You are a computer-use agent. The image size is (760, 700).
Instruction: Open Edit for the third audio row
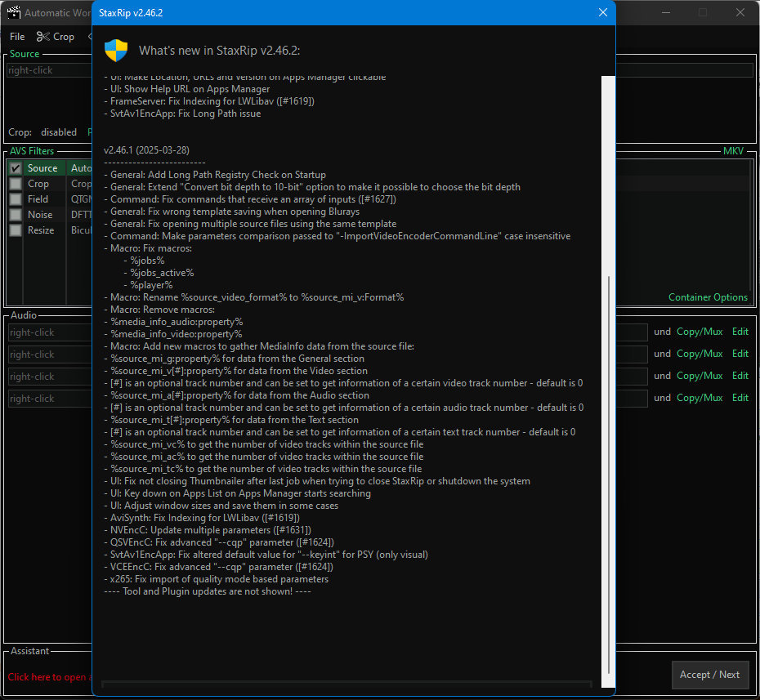740,376
